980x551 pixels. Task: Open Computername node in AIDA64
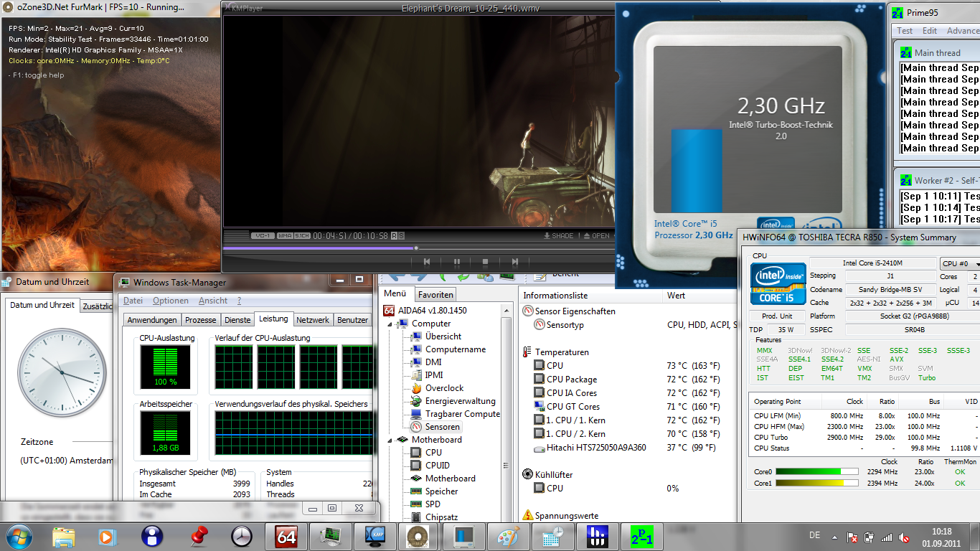[455, 349]
